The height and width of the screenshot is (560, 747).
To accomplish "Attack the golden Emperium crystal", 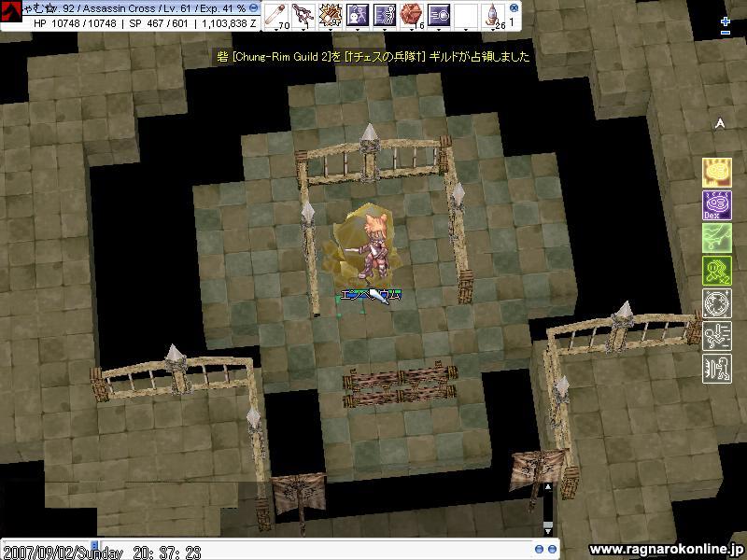I will (362, 245).
